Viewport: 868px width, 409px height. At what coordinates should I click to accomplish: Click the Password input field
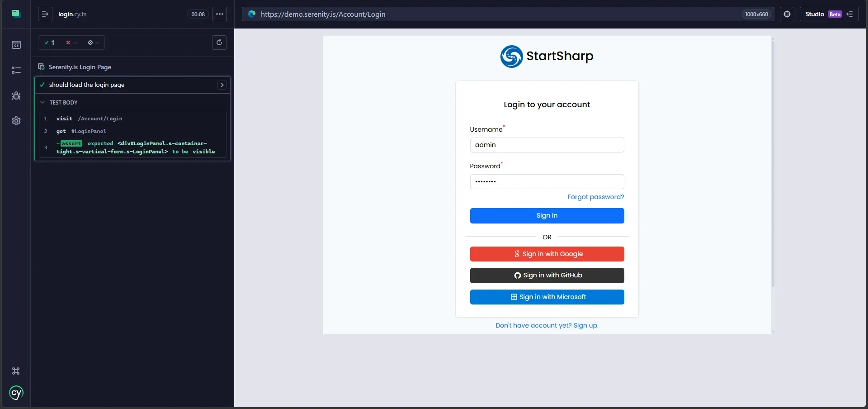547,181
